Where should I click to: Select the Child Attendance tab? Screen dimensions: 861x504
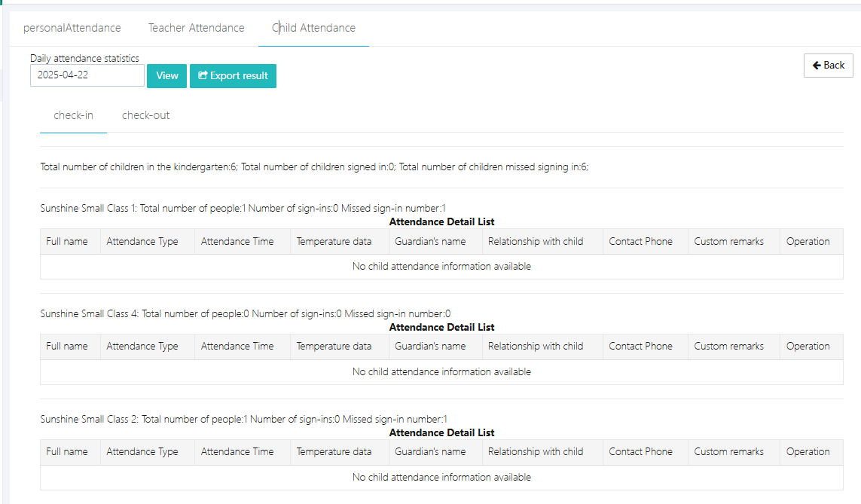coord(313,28)
